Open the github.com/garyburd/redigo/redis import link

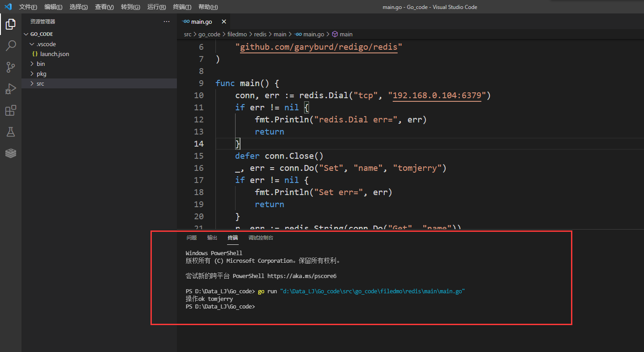[318, 47]
